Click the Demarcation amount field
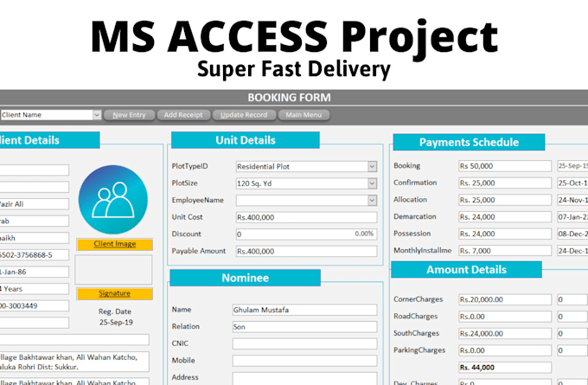Image resolution: width=588 pixels, height=385 pixels. (x=505, y=217)
